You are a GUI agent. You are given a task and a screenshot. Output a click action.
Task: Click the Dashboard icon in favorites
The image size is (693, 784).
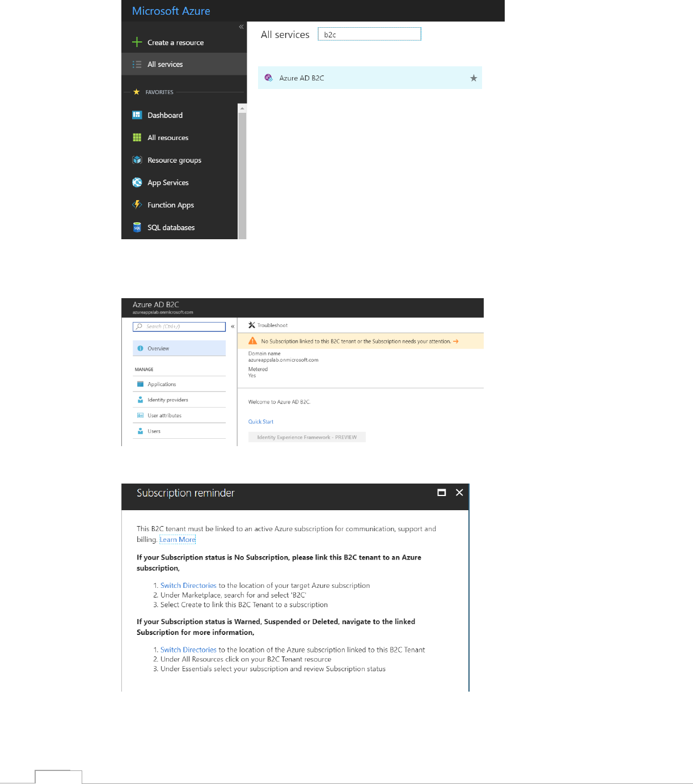137,115
